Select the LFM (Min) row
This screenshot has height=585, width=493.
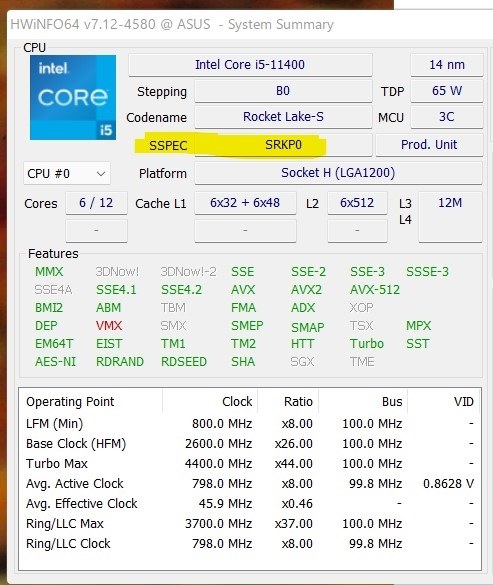pyautogui.click(x=250, y=424)
